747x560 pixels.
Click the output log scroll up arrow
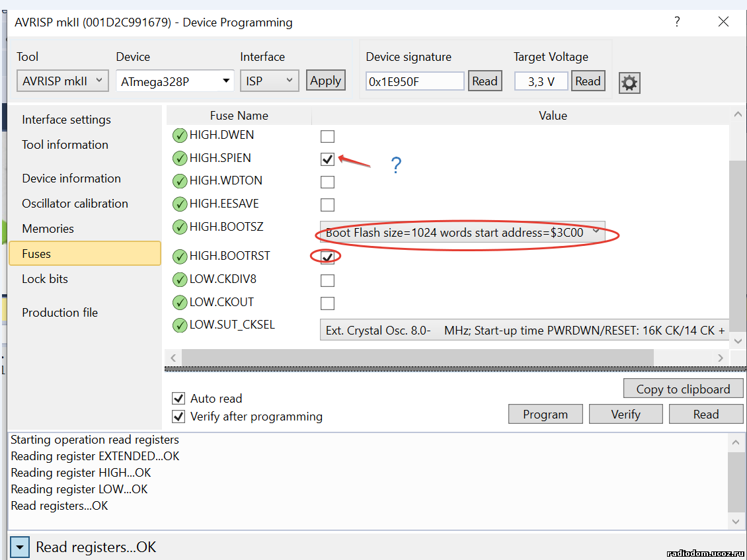click(736, 443)
